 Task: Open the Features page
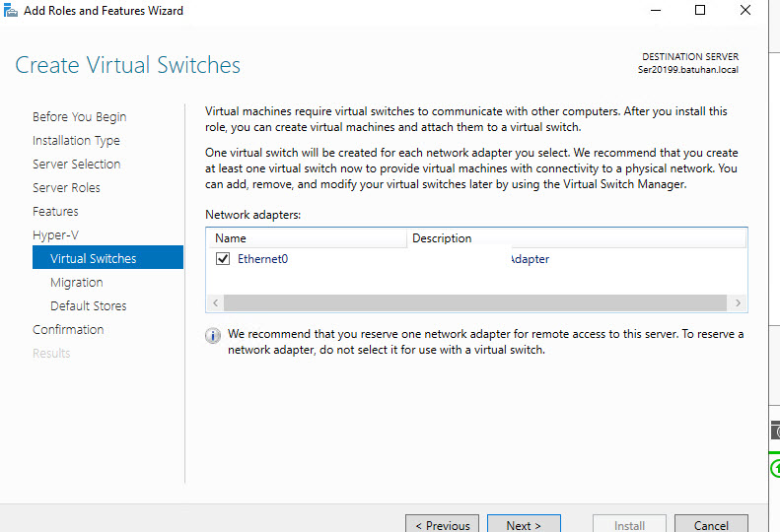pos(55,211)
